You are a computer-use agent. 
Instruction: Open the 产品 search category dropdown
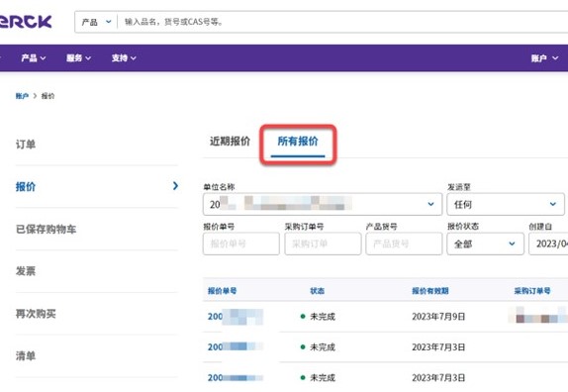96,22
